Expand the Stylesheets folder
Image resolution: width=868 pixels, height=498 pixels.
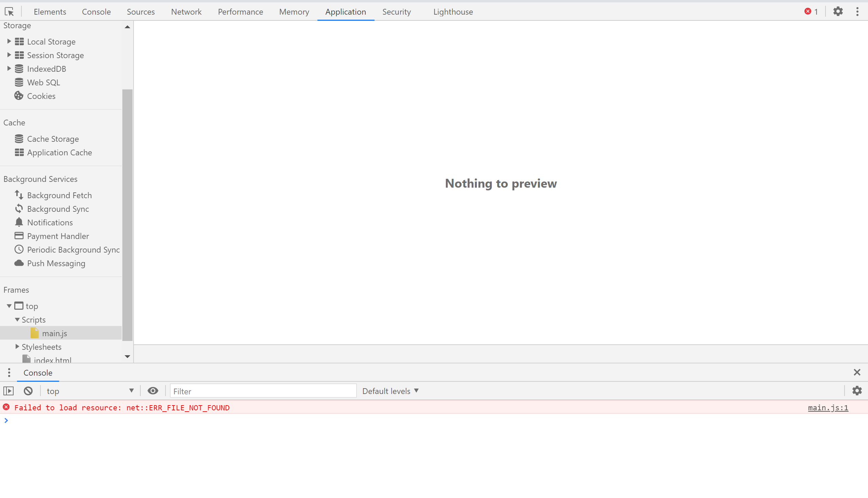17,346
